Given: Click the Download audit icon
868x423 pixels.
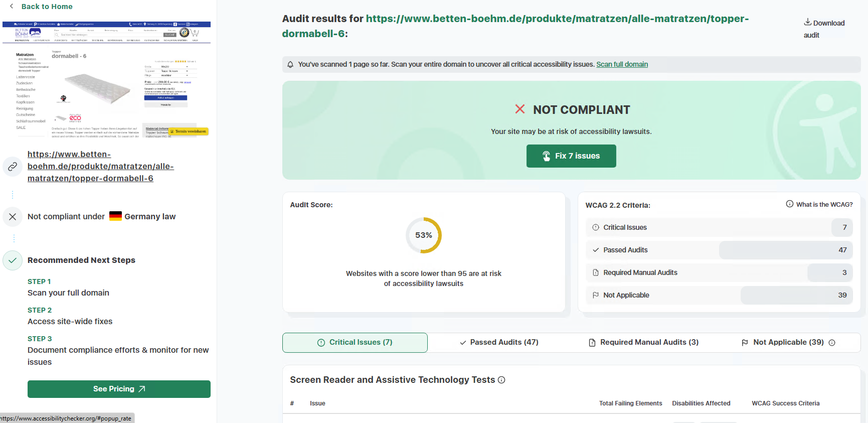Looking at the screenshot, I should [807, 23].
